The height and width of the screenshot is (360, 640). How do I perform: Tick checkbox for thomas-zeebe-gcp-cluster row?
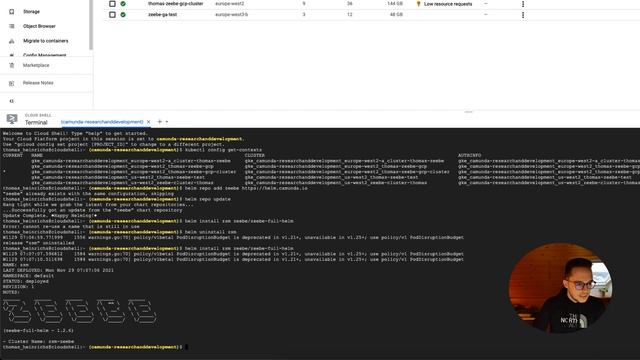click(112, 4)
